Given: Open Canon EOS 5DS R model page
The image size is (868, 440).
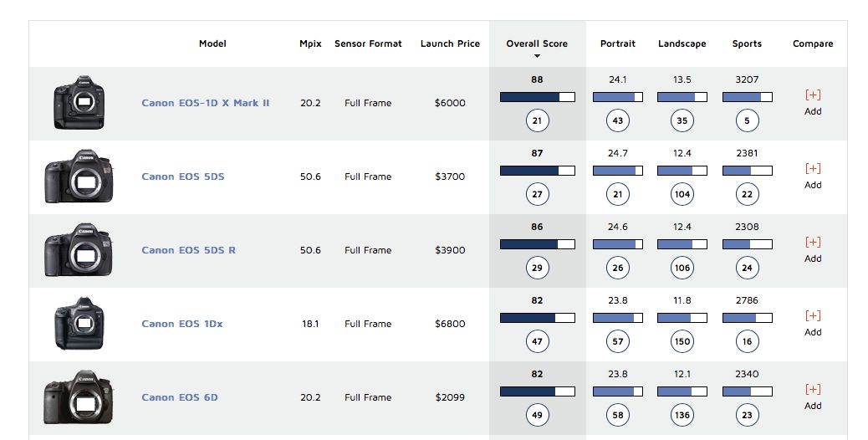Looking at the screenshot, I should click(189, 250).
